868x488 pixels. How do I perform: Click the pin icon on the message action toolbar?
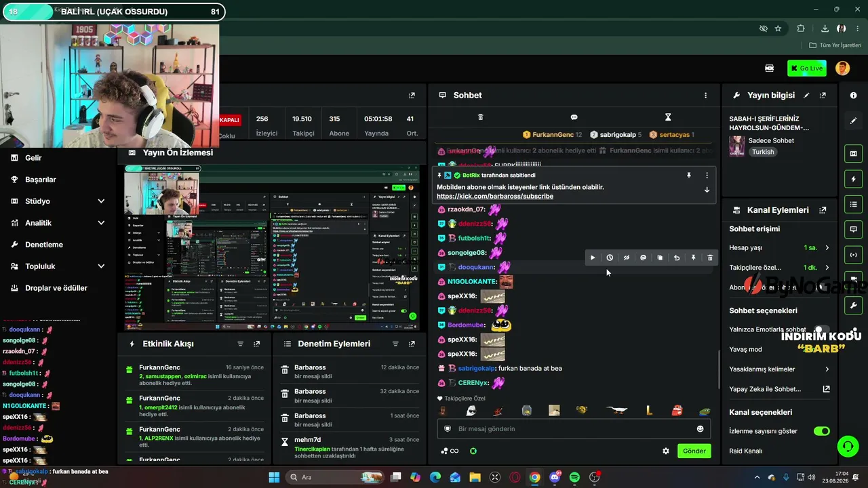pos(693,258)
